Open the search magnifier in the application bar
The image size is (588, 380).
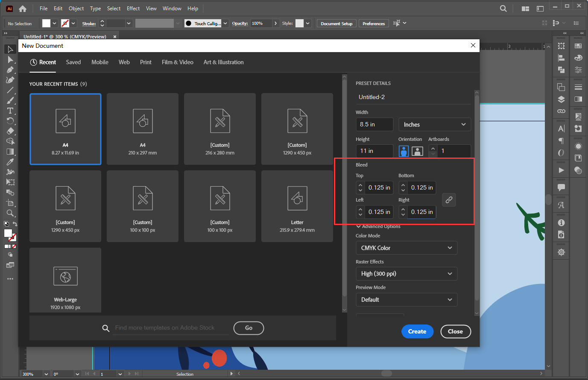[x=503, y=9]
